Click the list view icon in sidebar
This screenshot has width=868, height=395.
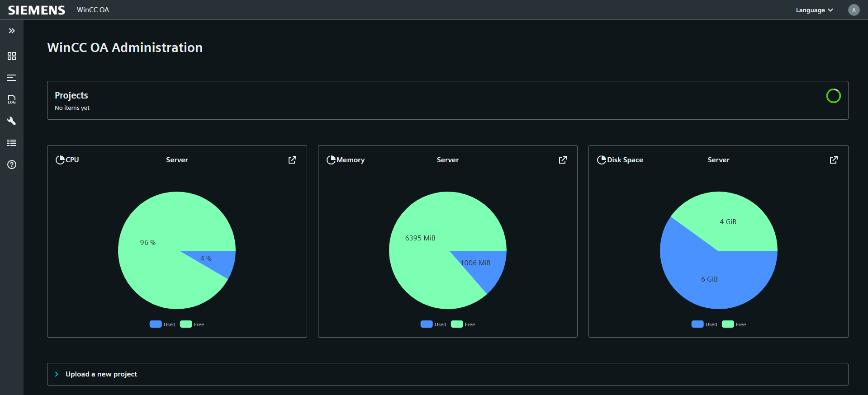point(12,143)
